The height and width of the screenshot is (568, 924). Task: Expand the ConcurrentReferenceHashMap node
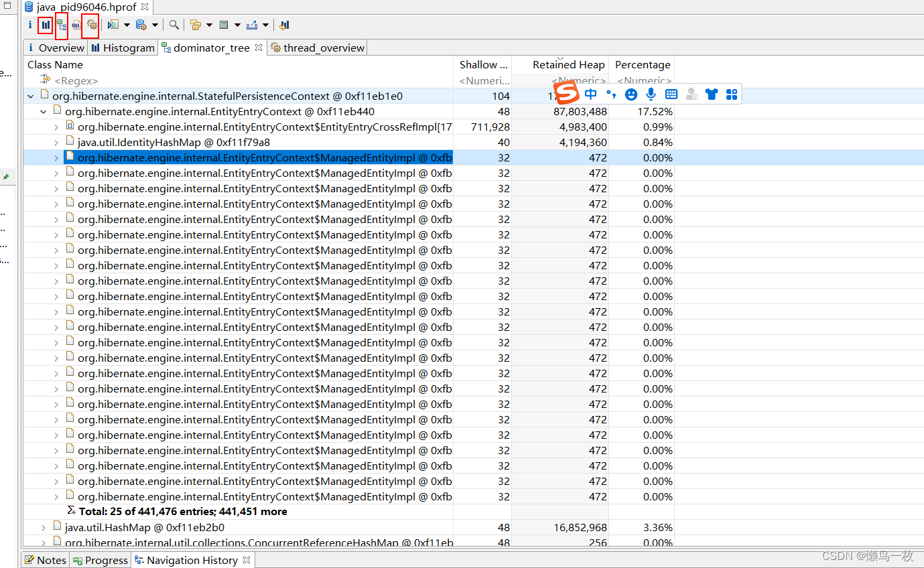click(43, 543)
